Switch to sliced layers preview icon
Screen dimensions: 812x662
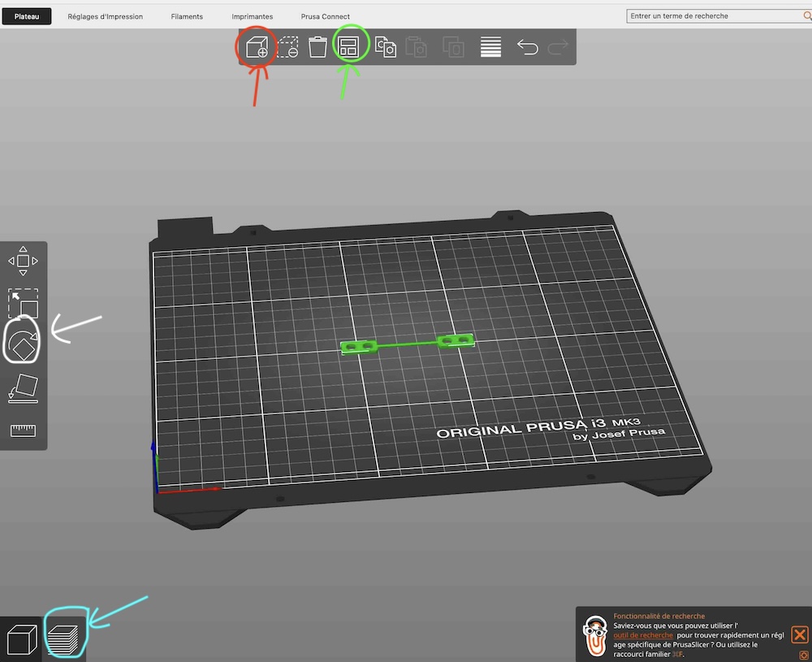click(64, 640)
